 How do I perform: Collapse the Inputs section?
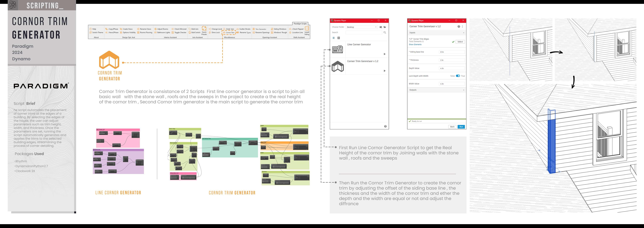(x=464, y=33)
